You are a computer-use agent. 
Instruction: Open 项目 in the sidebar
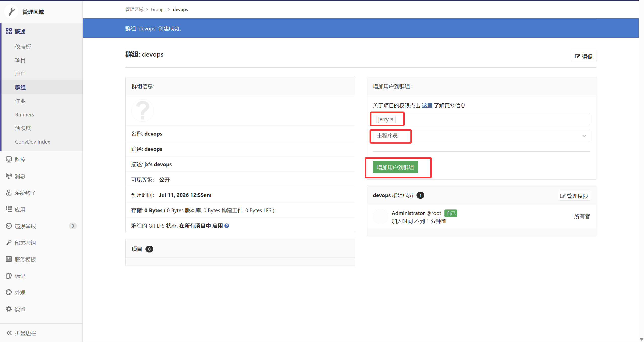pos(20,60)
